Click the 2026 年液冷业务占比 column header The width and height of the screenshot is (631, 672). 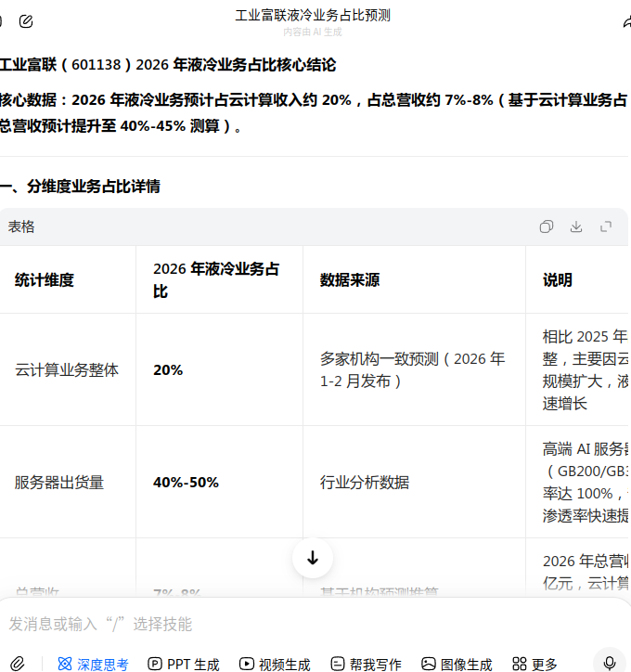click(x=216, y=280)
